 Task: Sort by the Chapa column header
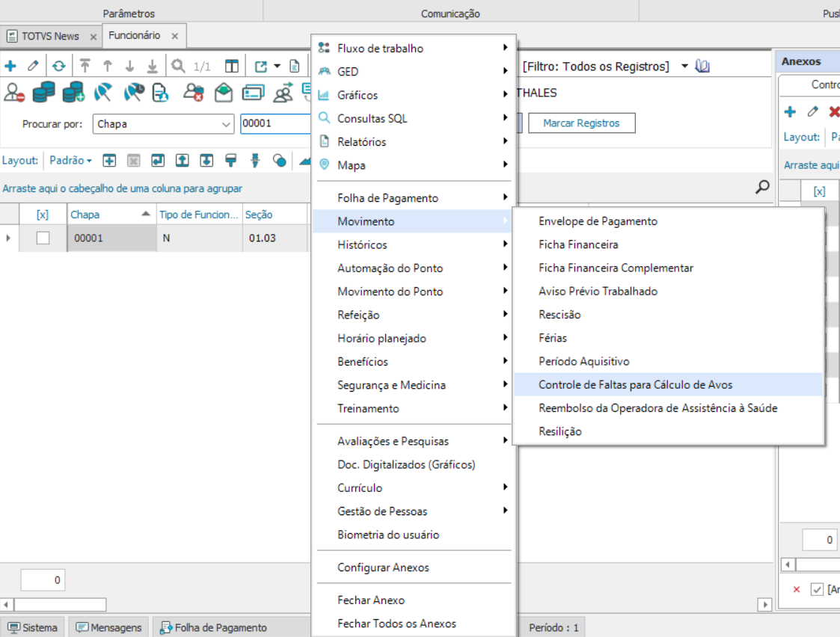tap(111, 214)
